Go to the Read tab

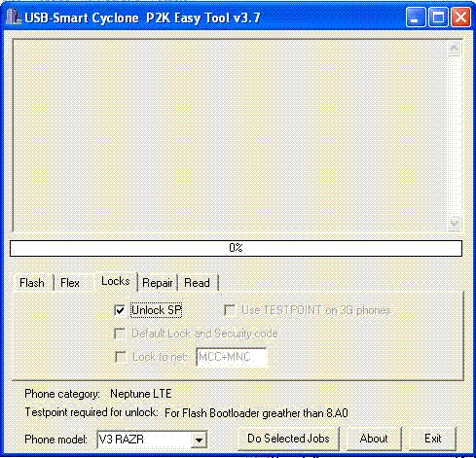click(x=198, y=283)
